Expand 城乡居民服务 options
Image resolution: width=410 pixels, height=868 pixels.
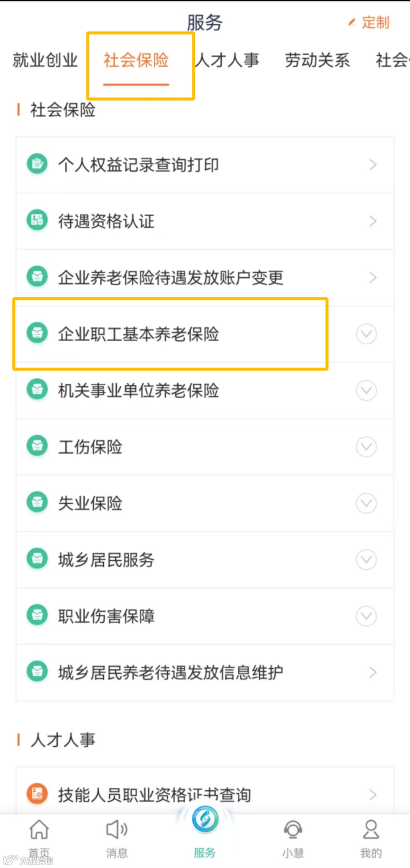[x=366, y=559]
